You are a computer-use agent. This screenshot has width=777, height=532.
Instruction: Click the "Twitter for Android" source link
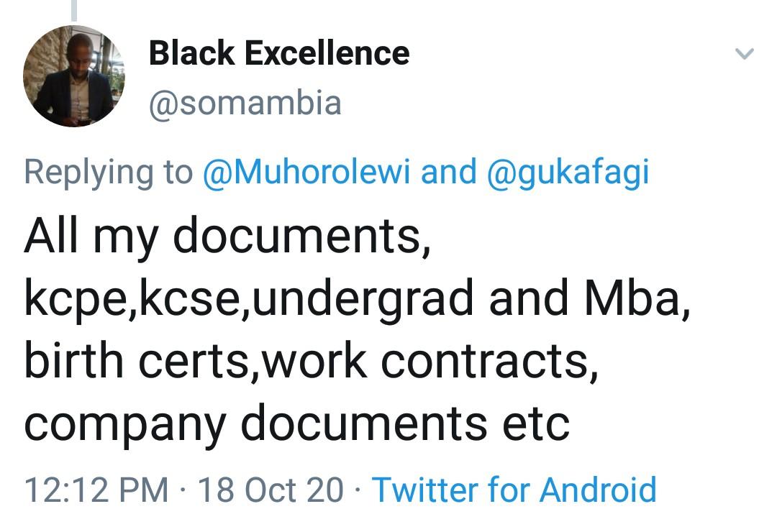(x=514, y=490)
